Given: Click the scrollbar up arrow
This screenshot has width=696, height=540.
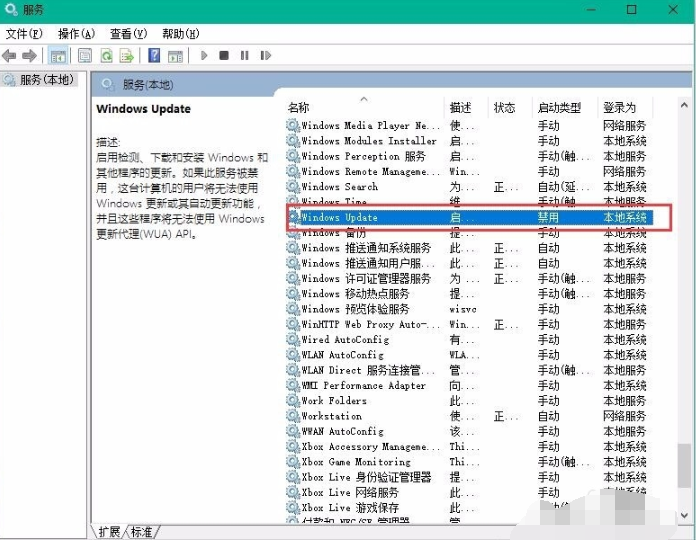Looking at the screenshot, I should [684, 105].
